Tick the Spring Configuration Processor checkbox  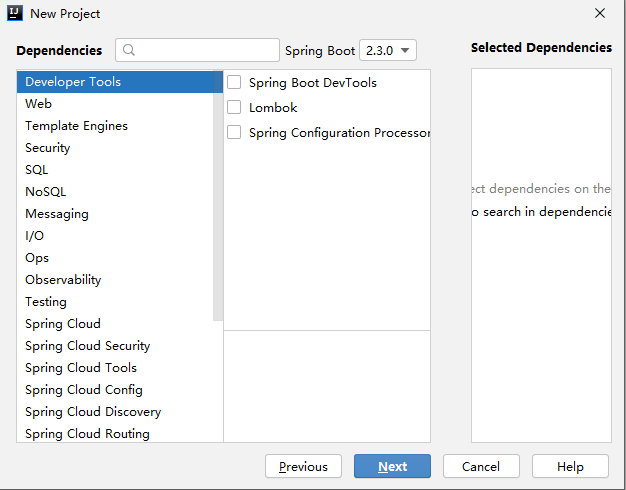pyautogui.click(x=234, y=133)
